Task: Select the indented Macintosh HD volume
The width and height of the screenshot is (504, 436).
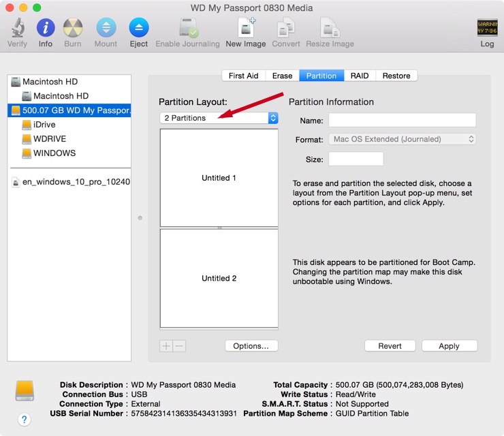Action: pos(69,96)
